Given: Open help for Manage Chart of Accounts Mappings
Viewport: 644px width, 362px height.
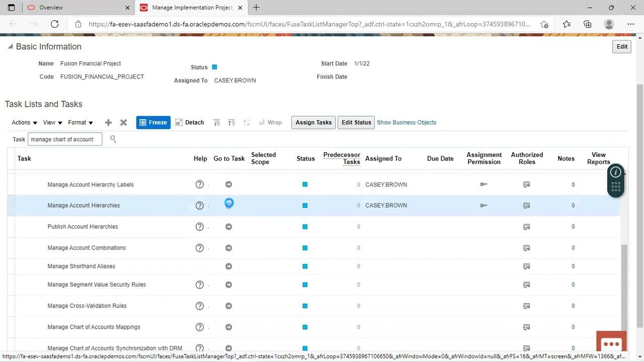Looking at the screenshot, I should (x=200, y=327).
